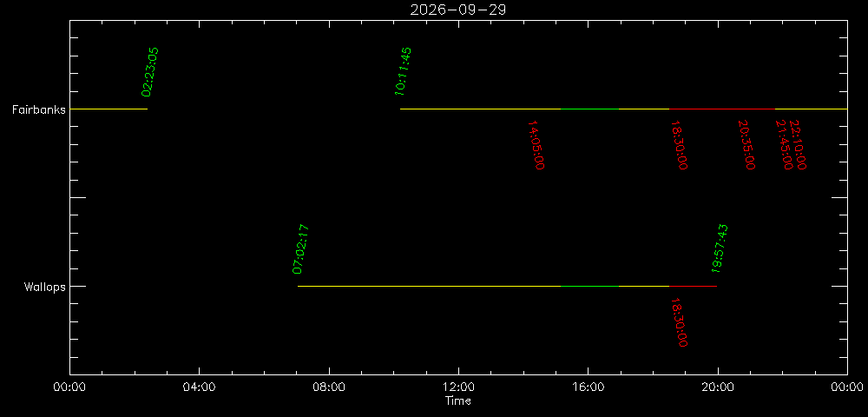Click the 16:00 x-axis tick label
The image size is (868, 417).
588,387
